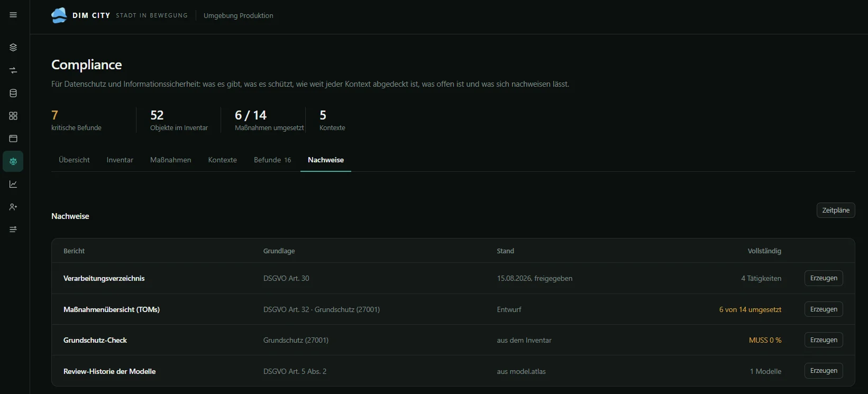Screen dimensions: 868x394
Task: Click the 5 Kontexte stat
Action: pos(332,120)
